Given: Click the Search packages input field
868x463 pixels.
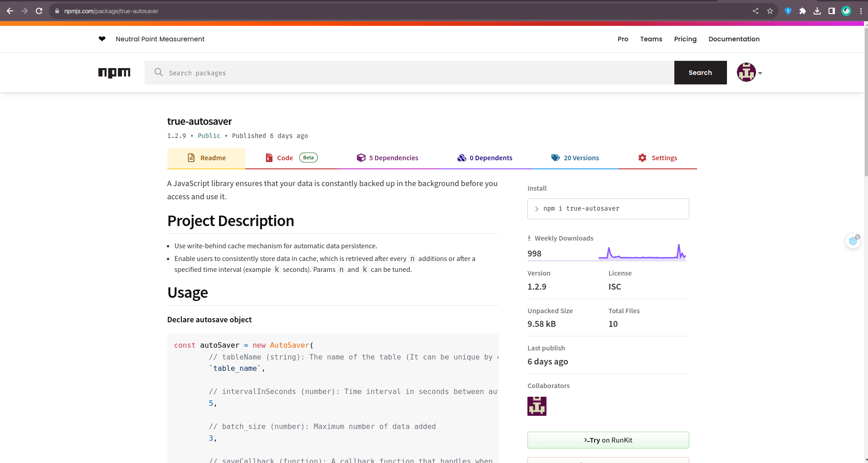Looking at the screenshot, I should pyautogui.click(x=408, y=73).
